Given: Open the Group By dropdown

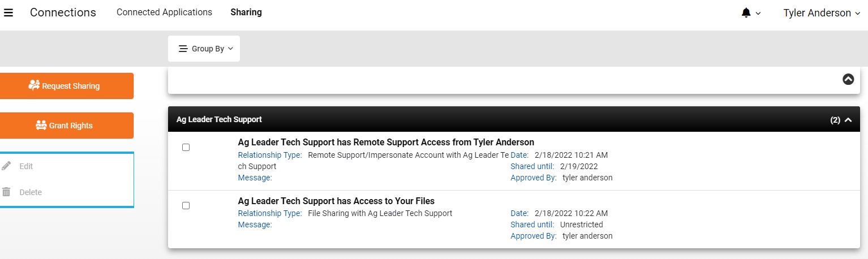Looking at the screenshot, I should (x=204, y=49).
